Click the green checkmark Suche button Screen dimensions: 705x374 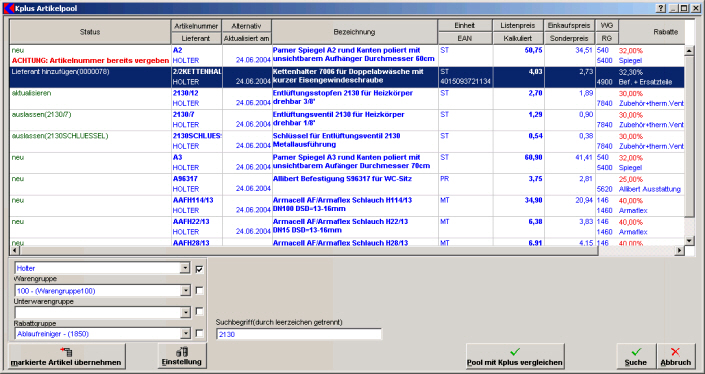[x=636, y=356]
